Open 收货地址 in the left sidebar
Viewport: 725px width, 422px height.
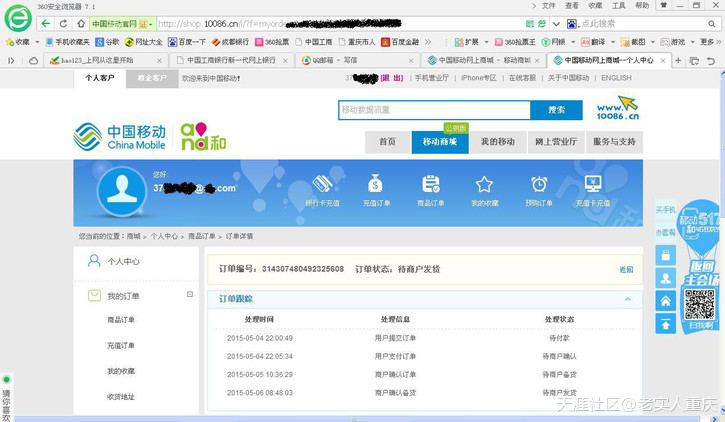click(x=121, y=397)
